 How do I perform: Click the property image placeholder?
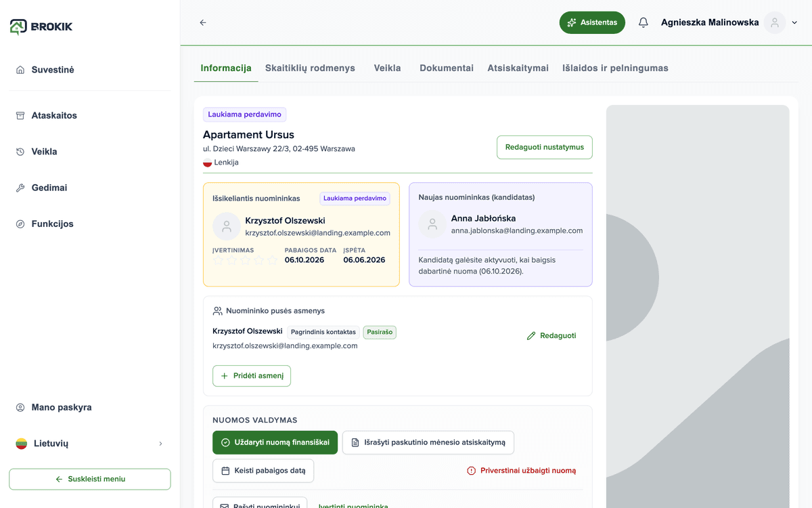(x=698, y=306)
